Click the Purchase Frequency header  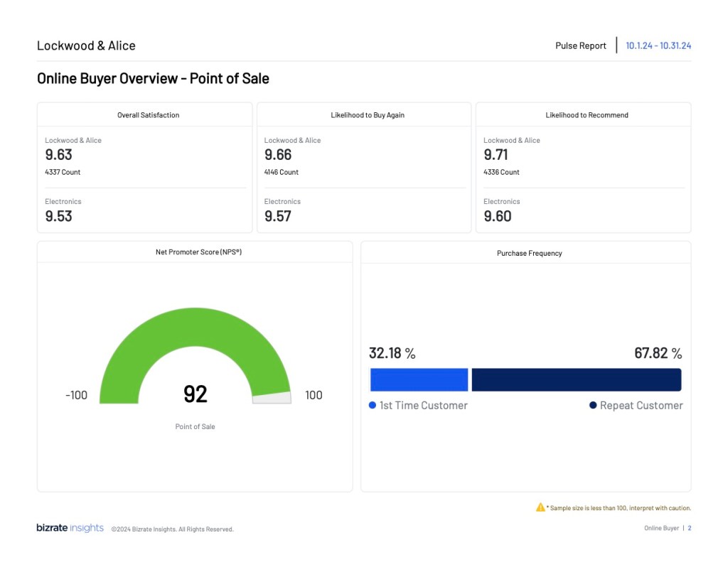529,254
